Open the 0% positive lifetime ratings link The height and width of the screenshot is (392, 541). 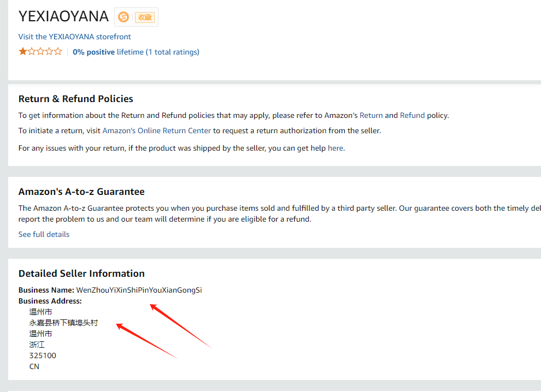point(136,52)
